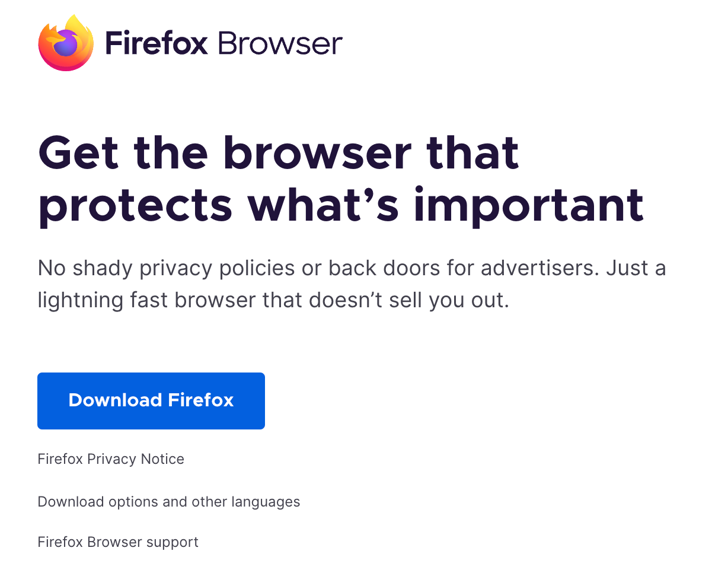Click the word "advertisers" in the description
The width and height of the screenshot is (728, 573).
[539, 268]
